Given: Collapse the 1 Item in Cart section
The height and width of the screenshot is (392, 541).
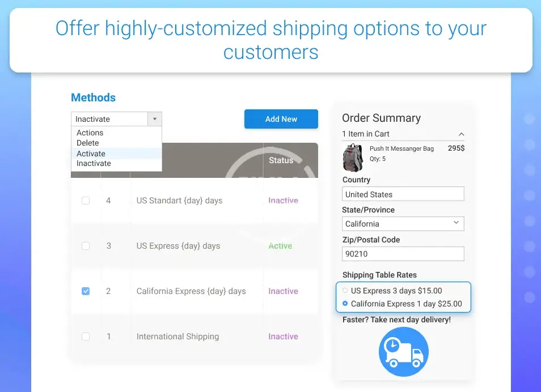Looking at the screenshot, I should coord(461,134).
